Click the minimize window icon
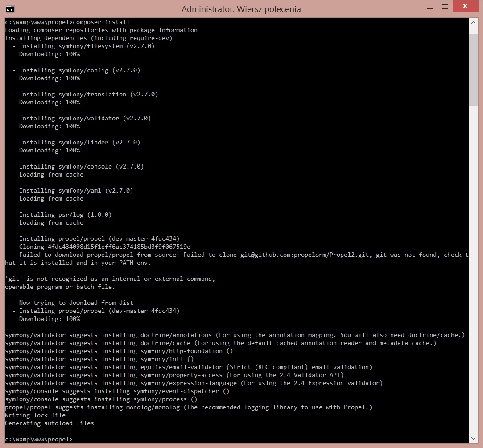This screenshot has height=448, width=483. point(429,6)
